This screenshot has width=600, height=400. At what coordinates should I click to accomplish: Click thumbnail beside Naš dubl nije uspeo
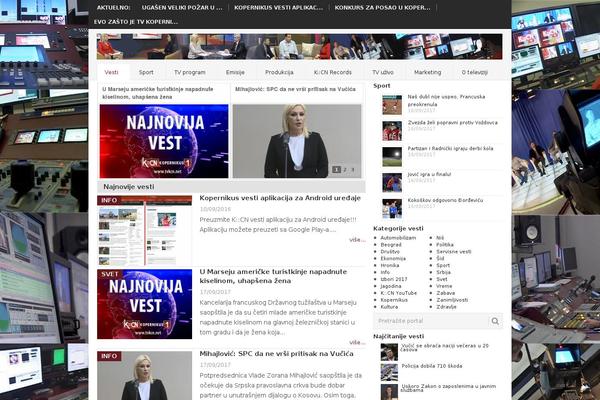tap(392, 105)
